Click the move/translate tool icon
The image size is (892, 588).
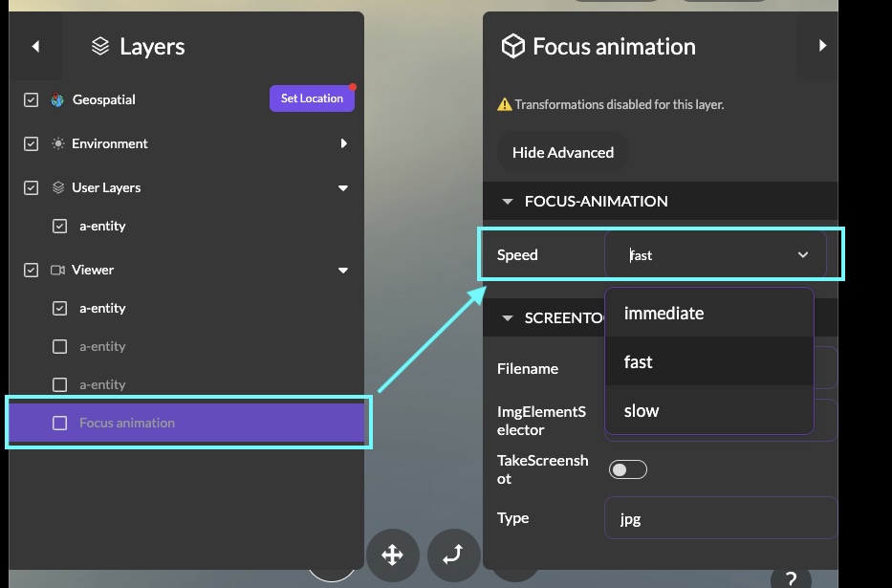point(392,555)
